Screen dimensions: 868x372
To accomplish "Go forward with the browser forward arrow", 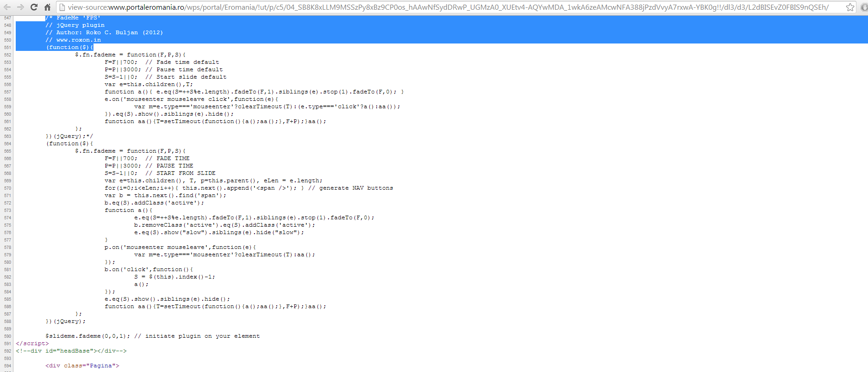I will point(20,7).
